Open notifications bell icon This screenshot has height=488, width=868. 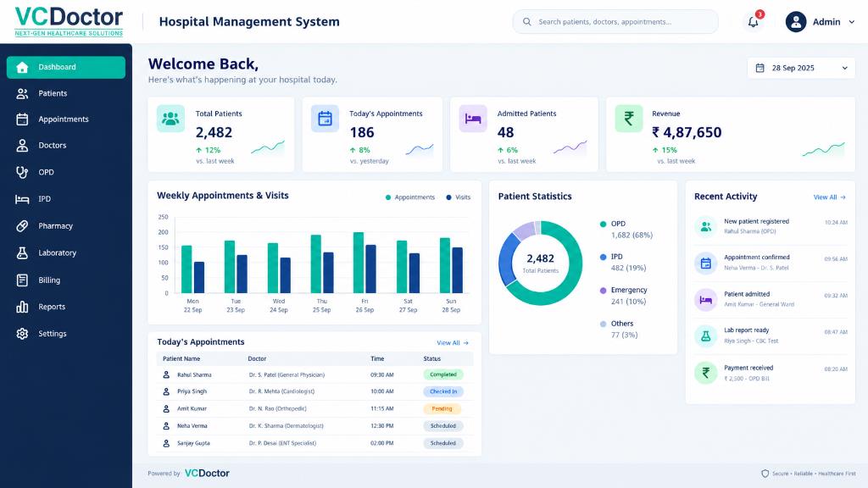coord(753,21)
